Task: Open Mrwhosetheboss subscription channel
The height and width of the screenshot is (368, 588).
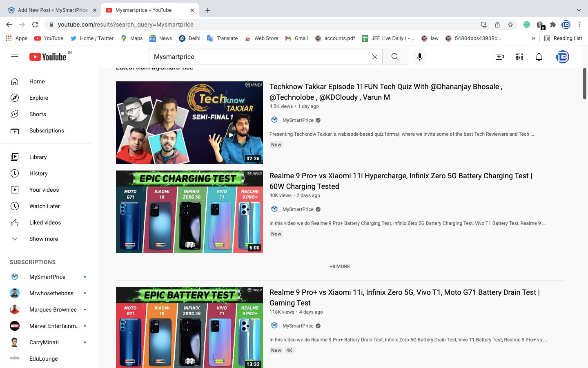Action: pyautogui.click(x=46, y=293)
